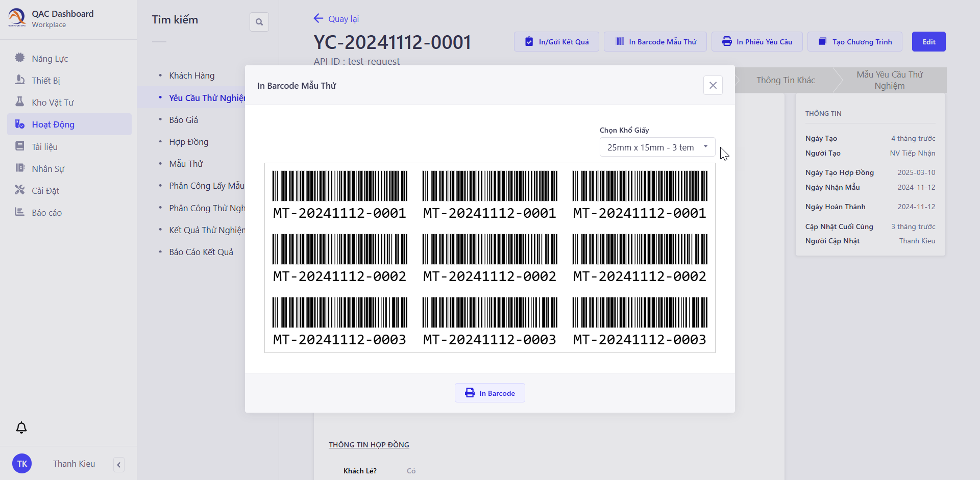Open notifications bell icon
Viewport: 980px width, 480px height.
click(21, 427)
